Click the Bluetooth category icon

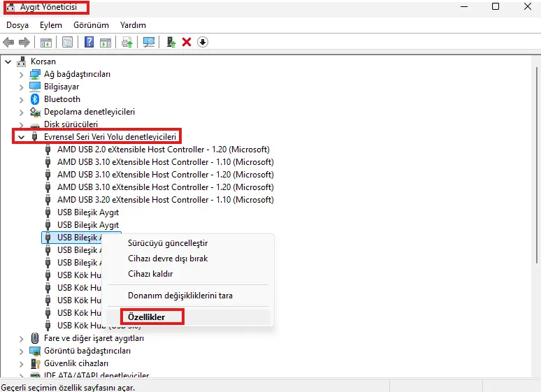tap(35, 99)
